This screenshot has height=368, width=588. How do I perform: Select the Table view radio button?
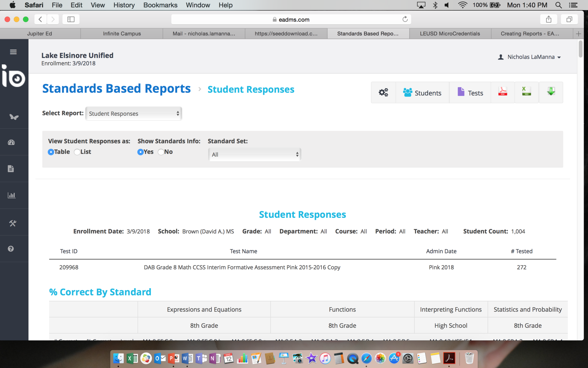pyautogui.click(x=51, y=152)
